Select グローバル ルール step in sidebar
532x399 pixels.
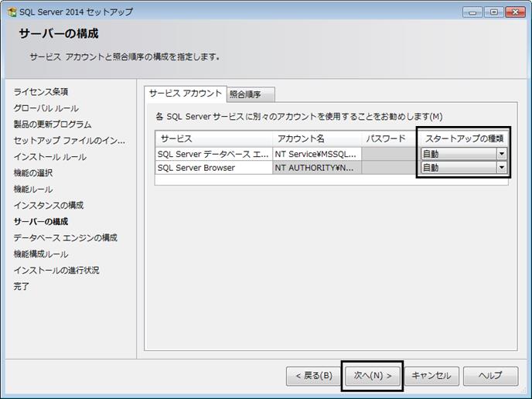click(x=46, y=108)
